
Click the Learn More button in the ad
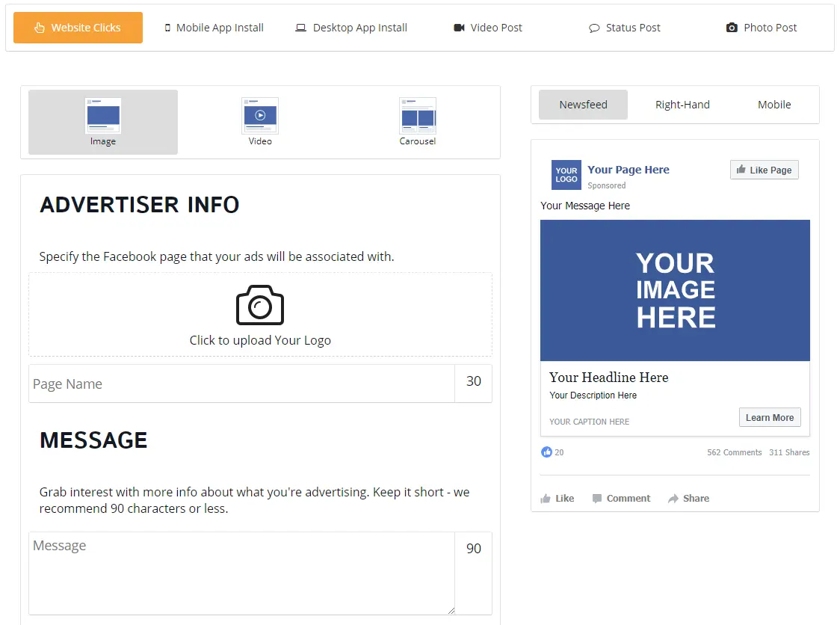(770, 417)
